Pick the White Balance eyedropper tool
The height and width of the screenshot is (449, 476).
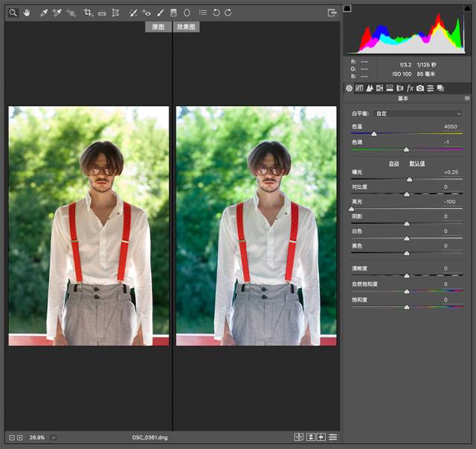[44, 13]
